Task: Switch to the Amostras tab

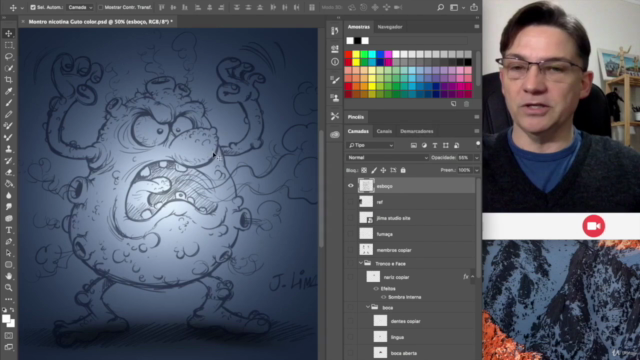Action: [359, 27]
